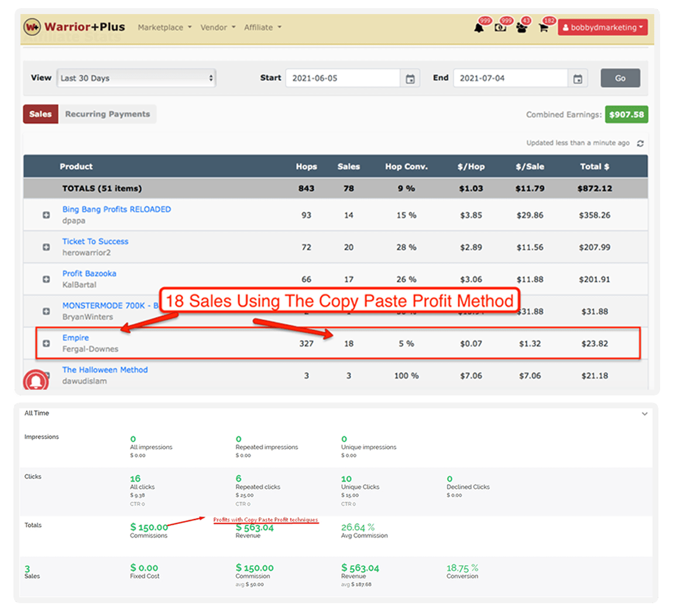Open the Empire product link
673x616 pixels.
click(75, 338)
